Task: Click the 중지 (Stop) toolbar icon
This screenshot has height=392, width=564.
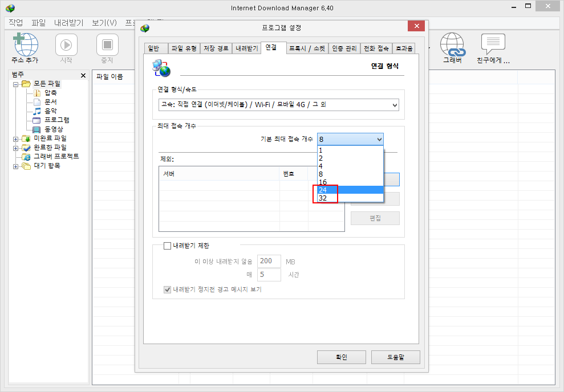Action: (x=107, y=44)
